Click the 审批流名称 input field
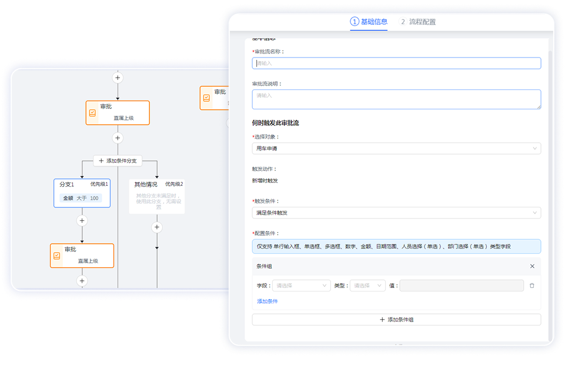 [x=396, y=63]
